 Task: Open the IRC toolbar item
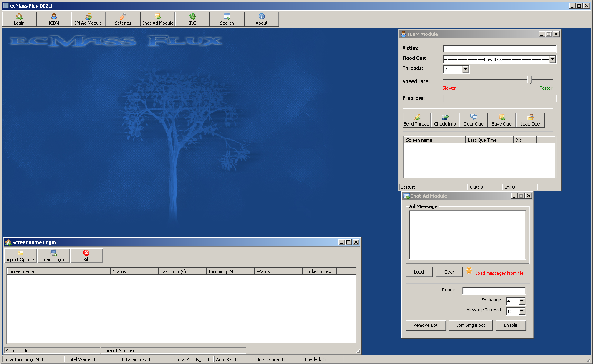tap(192, 19)
